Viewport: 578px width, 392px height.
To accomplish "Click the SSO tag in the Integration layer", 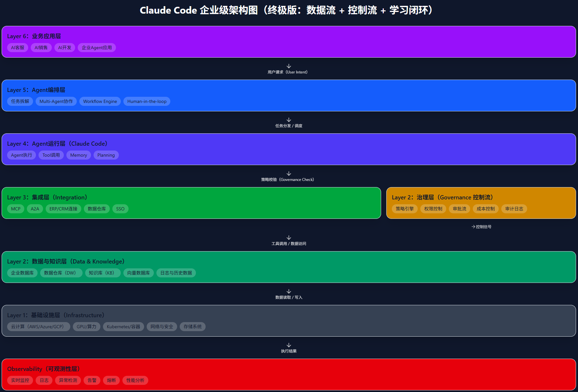I will tap(120, 209).
